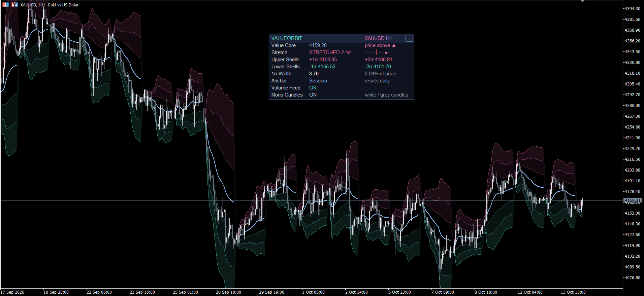Click the 1σ Width value 3.76
644x296 pixels.
click(x=314, y=74)
